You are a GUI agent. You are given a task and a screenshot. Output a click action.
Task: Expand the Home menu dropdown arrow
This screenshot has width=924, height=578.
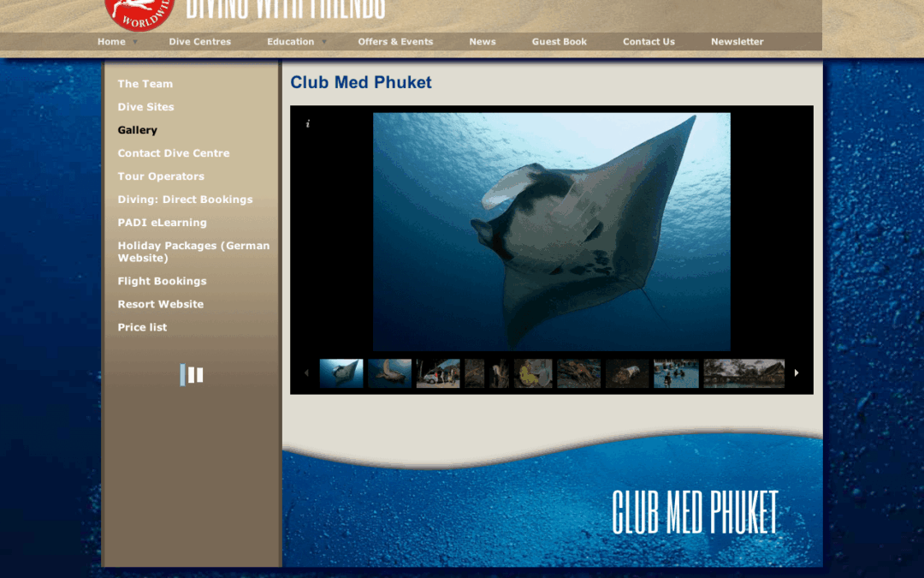tap(135, 42)
